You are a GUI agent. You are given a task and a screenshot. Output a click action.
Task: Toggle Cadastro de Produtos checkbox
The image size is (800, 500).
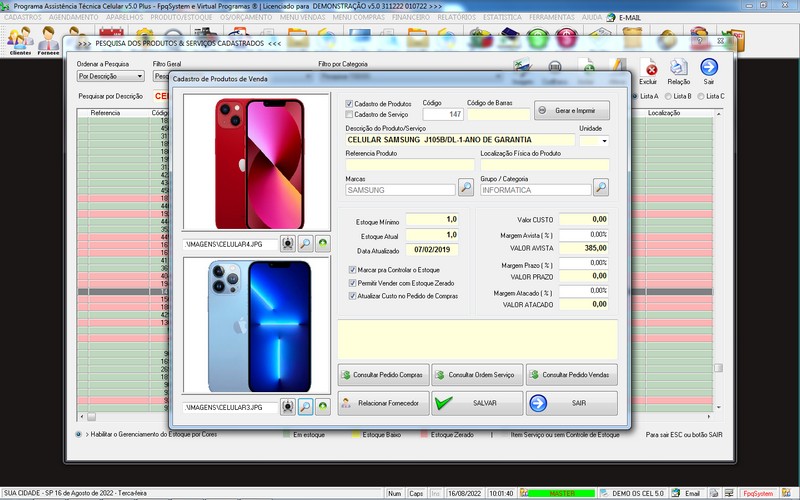[349, 104]
